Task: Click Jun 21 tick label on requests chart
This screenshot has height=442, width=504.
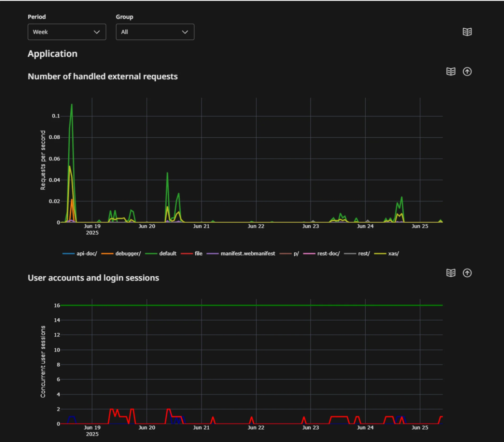Action: [201, 226]
